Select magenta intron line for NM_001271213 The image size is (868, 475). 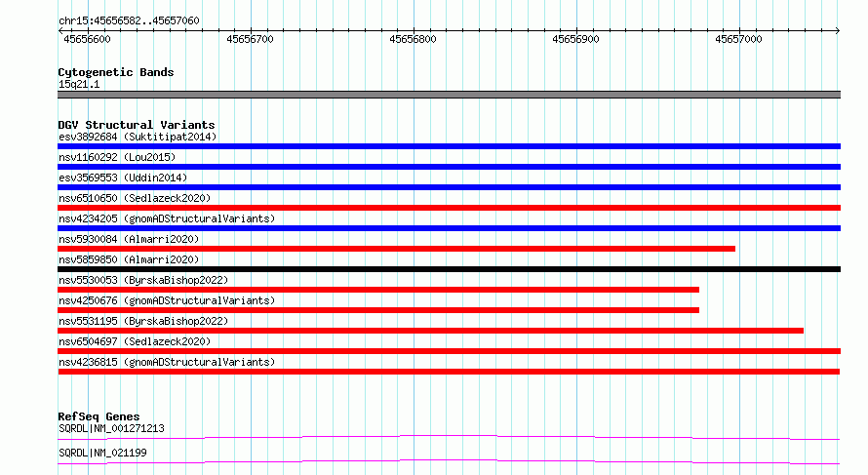449,437
